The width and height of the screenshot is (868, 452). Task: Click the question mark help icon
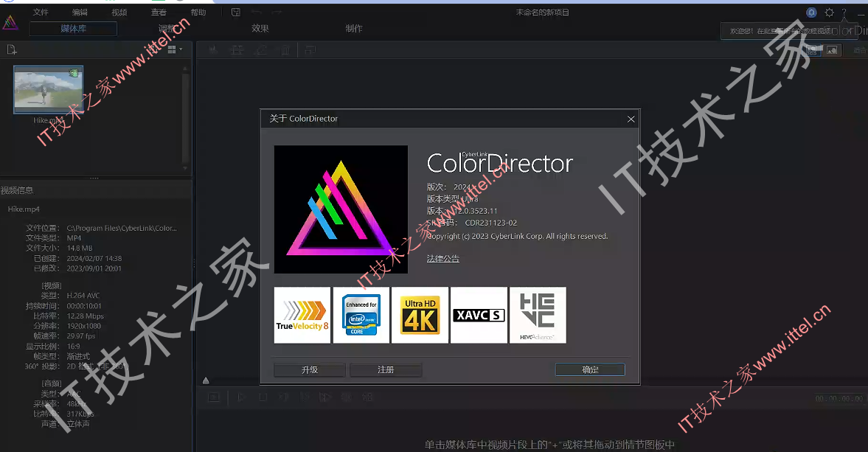(x=844, y=13)
